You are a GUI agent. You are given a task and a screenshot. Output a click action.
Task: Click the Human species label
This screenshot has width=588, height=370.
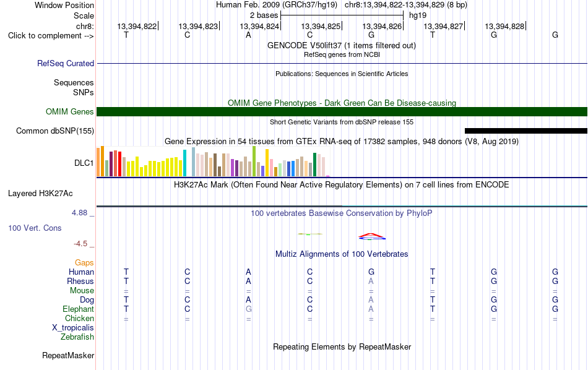pyautogui.click(x=81, y=272)
